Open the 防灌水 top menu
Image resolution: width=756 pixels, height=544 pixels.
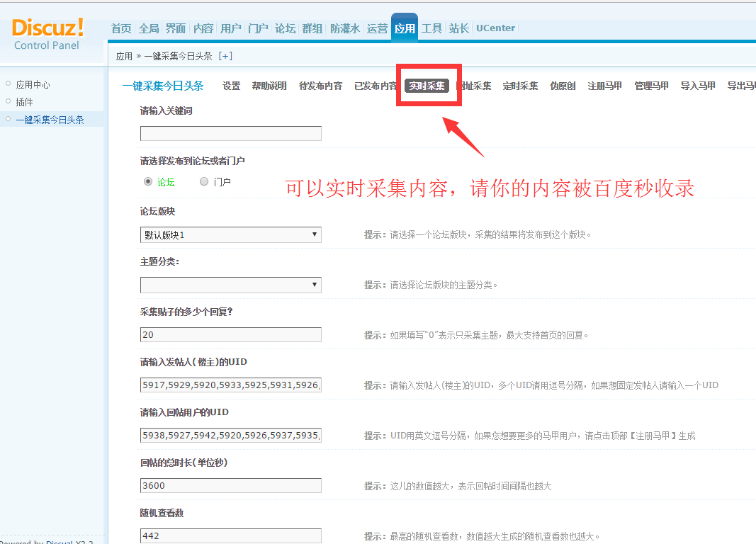[x=345, y=28]
